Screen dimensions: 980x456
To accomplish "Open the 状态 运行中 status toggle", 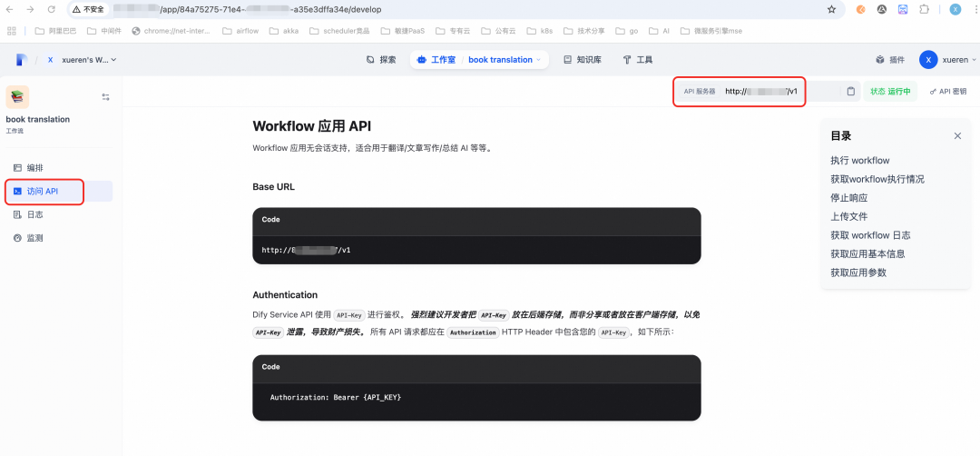I will click(x=889, y=92).
